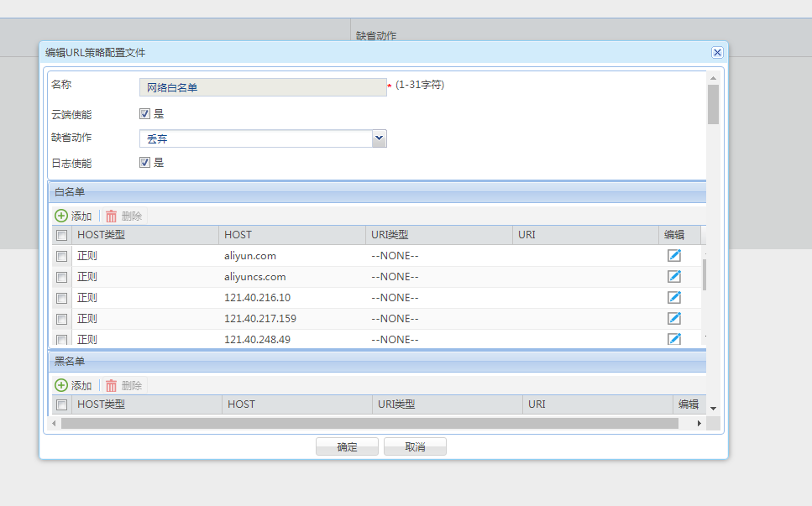Add a new whitelist entry
This screenshot has width=812, height=506.
pos(74,216)
